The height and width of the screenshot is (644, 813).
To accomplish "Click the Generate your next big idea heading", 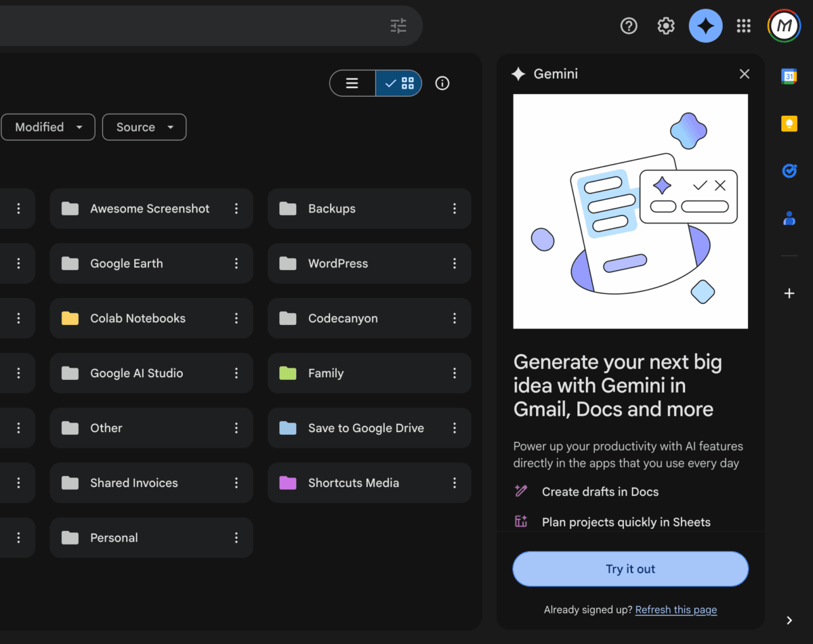I will click(618, 385).
